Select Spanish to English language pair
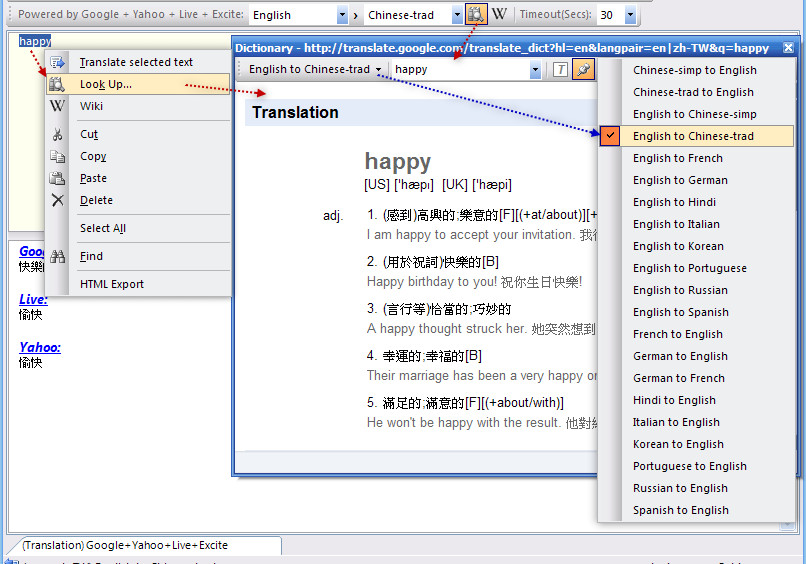This screenshot has width=806, height=564. (x=697, y=510)
